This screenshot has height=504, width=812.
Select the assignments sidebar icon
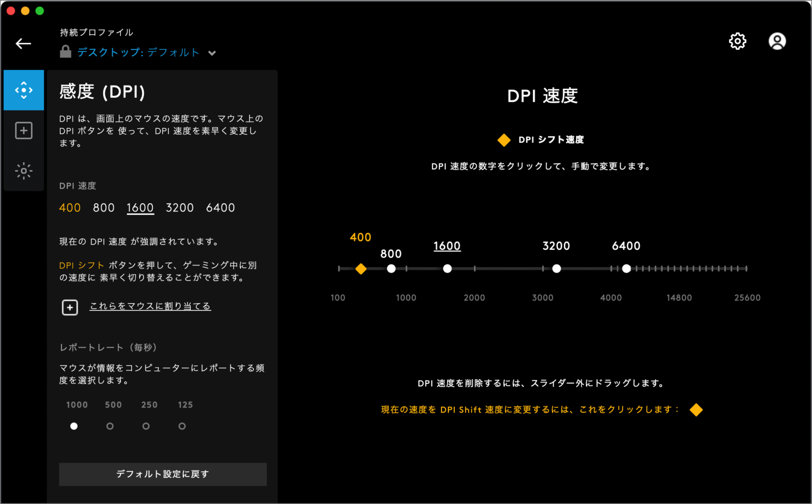pos(24,130)
